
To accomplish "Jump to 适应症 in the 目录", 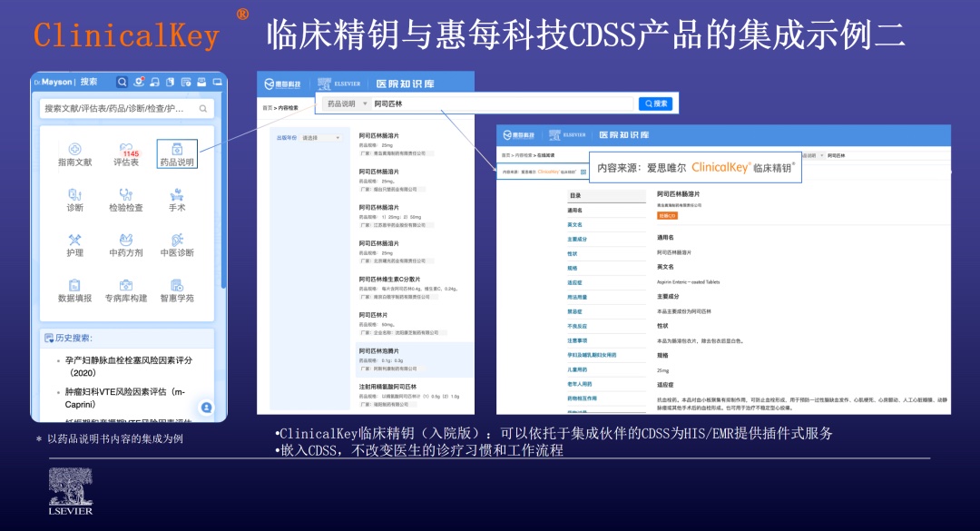I will (574, 282).
